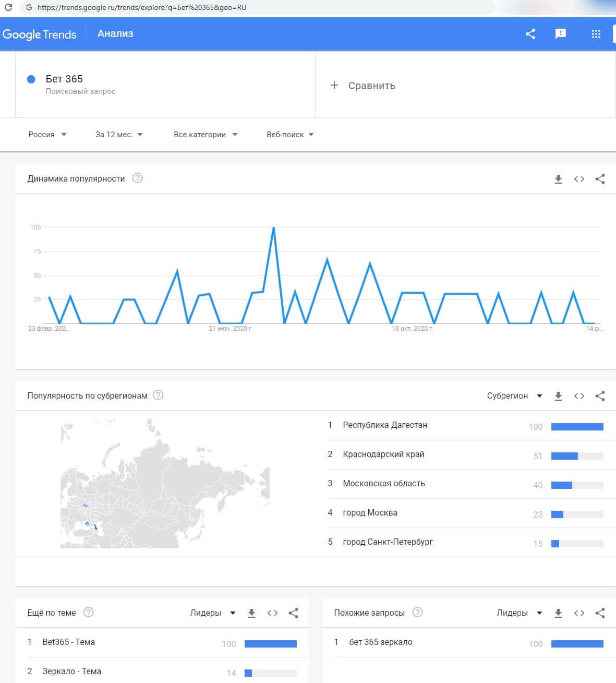Open the За 12 мес. time range dropdown

pyautogui.click(x=119, y=135)
